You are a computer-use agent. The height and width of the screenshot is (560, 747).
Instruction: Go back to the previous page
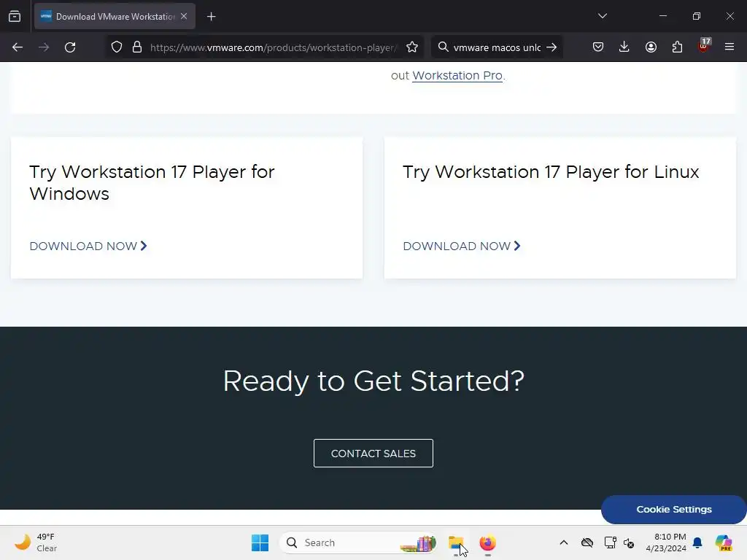[18, 47]
